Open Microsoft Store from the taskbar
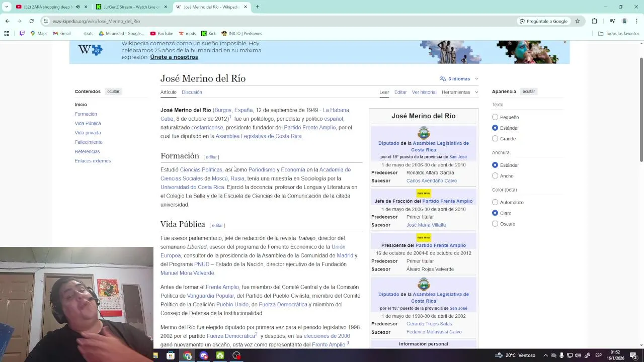 point(171,355)
